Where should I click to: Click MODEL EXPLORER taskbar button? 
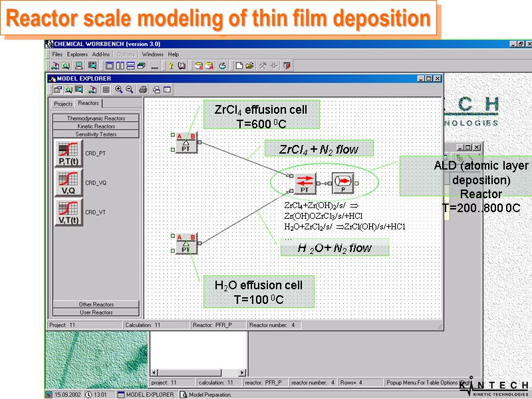pos(146,394)
